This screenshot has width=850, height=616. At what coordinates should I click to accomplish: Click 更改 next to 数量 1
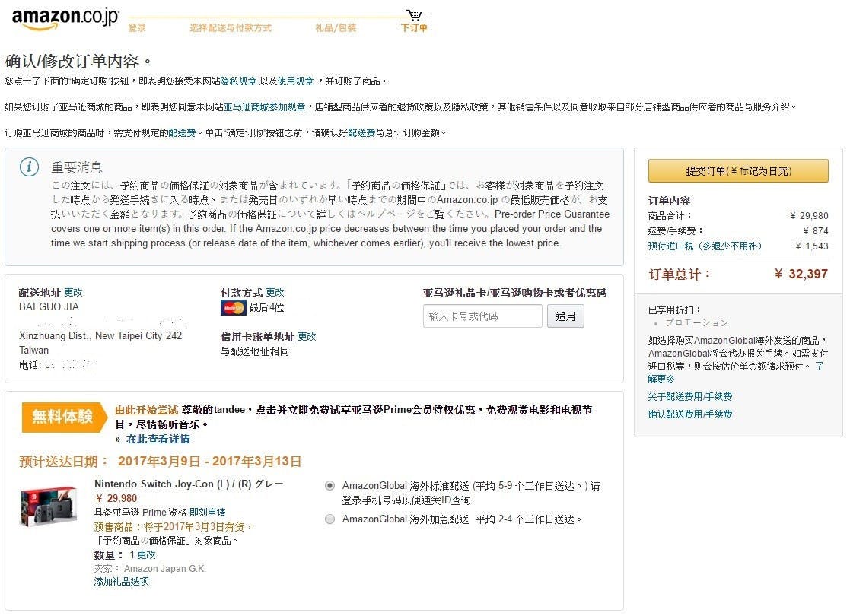pos(146,554)
